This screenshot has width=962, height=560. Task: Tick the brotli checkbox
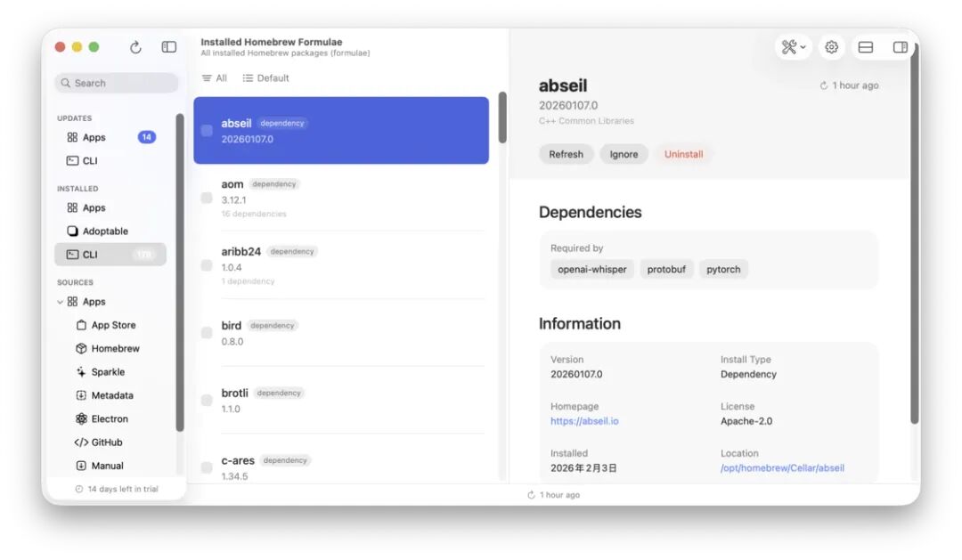point(207,401)
